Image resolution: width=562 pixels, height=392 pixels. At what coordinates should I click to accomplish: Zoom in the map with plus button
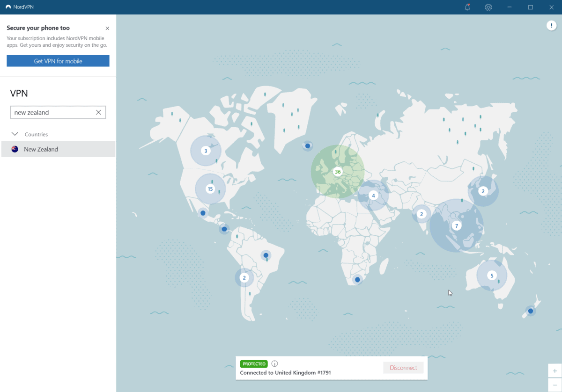tap(555, 370)
